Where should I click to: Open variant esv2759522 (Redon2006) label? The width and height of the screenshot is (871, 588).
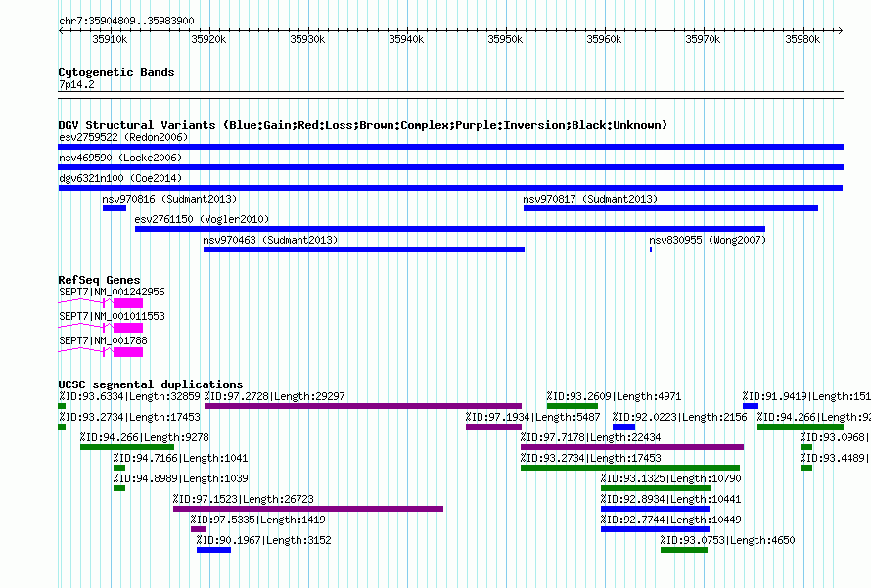point(123,137)
